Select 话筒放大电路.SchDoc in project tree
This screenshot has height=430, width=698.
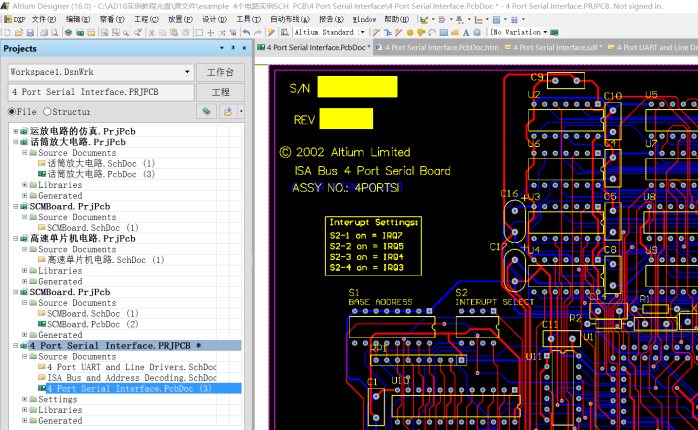pyautogui.click(x=101, y=163)
